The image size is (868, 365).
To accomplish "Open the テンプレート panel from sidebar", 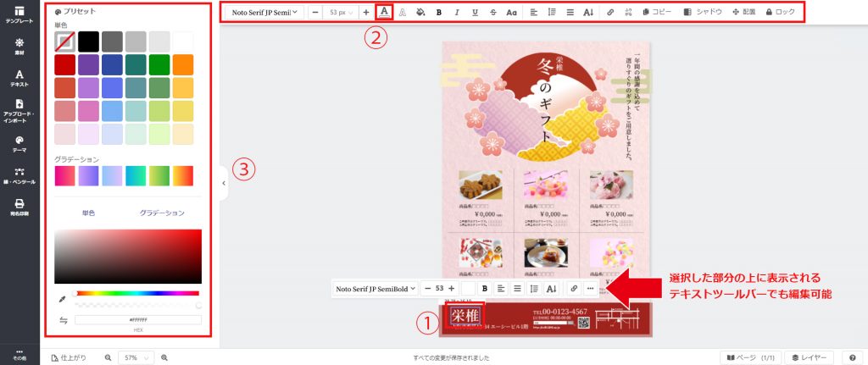I will tap(19, 13).
